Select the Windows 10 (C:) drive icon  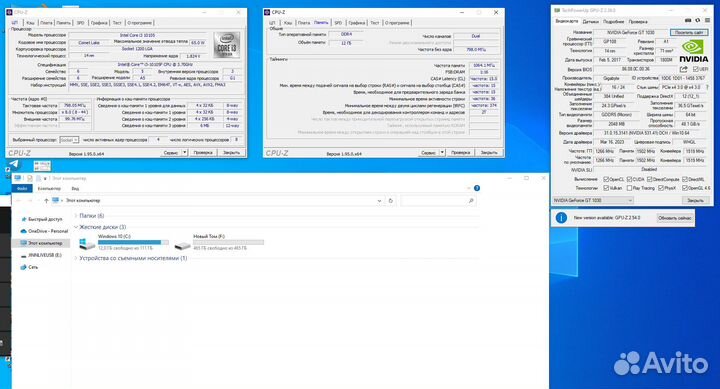[x=86, y=242]
